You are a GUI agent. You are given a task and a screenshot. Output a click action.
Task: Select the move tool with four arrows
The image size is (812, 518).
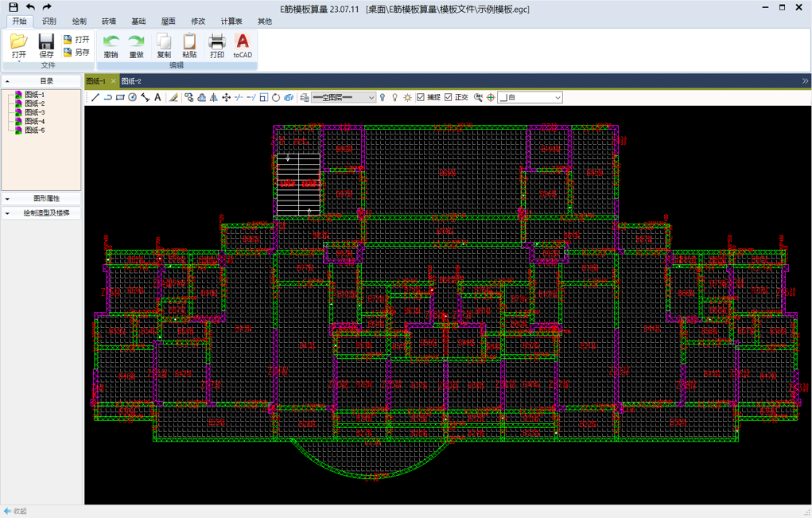226,97
